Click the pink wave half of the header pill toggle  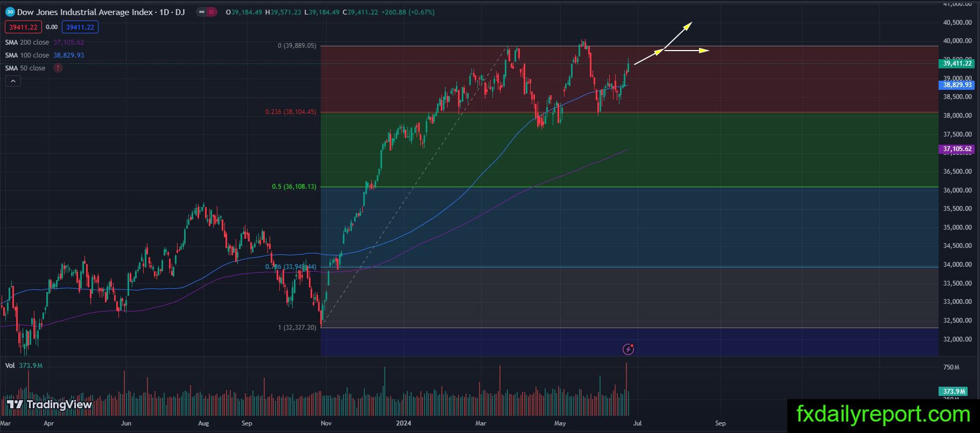(211, 12)
